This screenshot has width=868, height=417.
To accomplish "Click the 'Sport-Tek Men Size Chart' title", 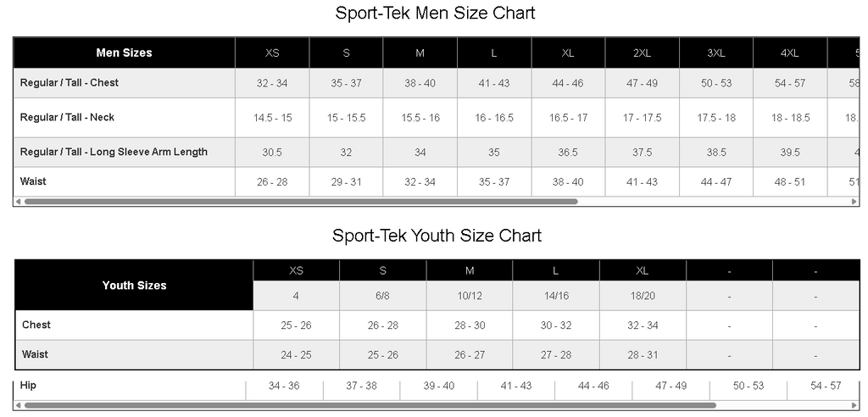I will 435,14.
